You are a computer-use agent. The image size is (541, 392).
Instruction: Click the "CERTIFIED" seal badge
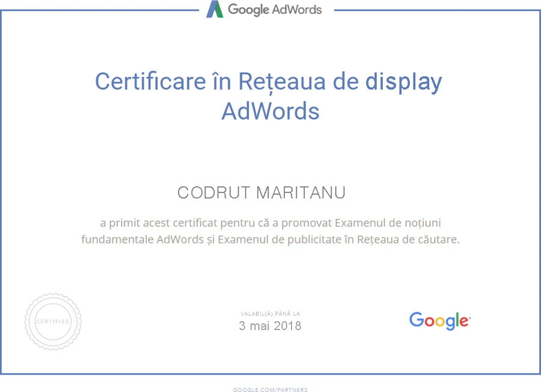point(53,322)
